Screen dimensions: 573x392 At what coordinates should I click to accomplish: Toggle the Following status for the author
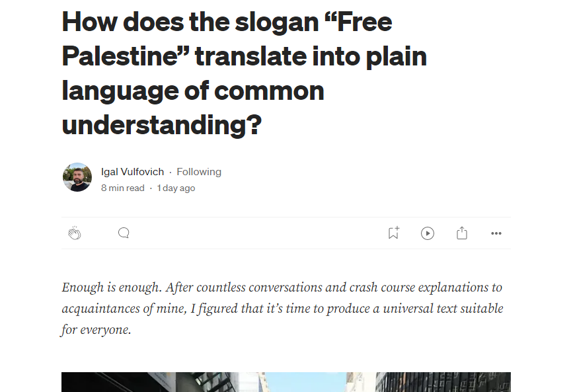pyautogui.click(x=199, y=172)
